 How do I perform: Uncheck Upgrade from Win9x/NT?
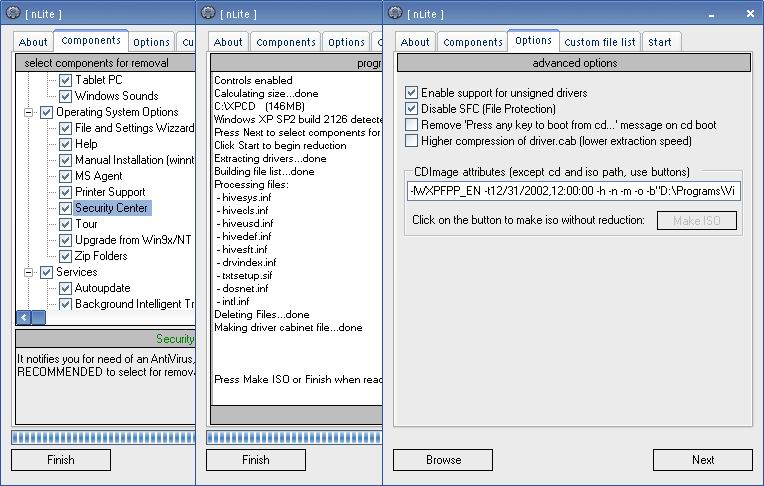65,240
